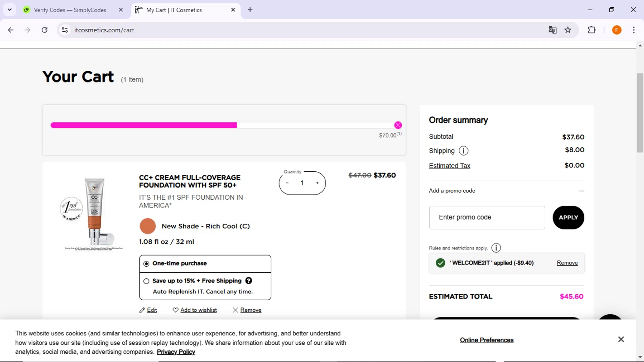Viewport: 644px width, 362px height.
Task: Dismiss the cookie banner with the X
Action: pos(621,339)
